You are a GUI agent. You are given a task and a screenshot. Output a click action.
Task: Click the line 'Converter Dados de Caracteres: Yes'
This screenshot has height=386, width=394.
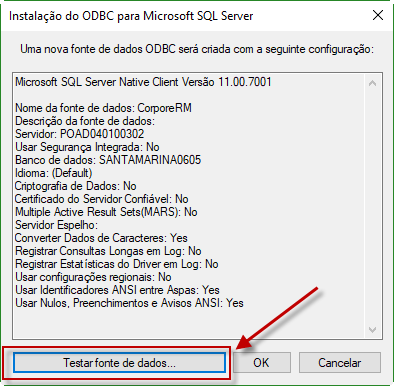point(101,238)
